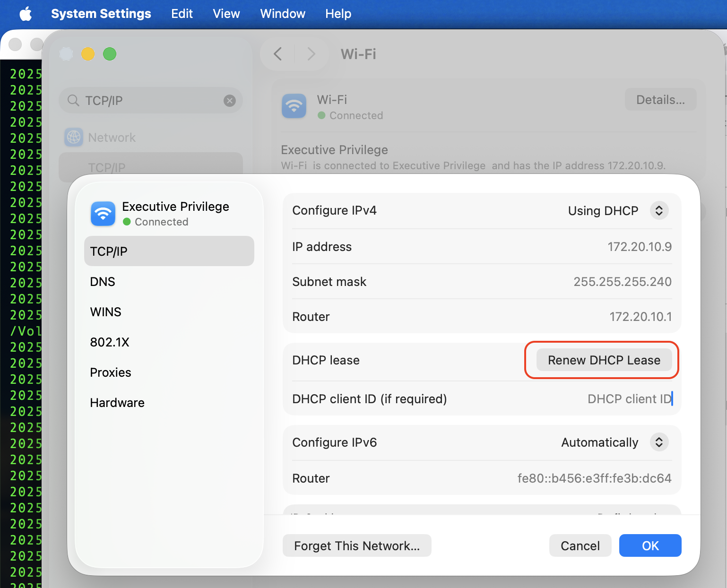The height and width of the screenshot is (588, 727).
Task: Switch to the 802.1X tab
Action: [x=169, y=342]
